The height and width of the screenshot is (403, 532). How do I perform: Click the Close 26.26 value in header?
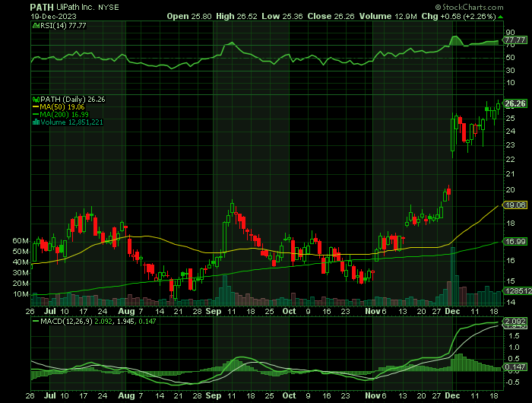(331, 16)
